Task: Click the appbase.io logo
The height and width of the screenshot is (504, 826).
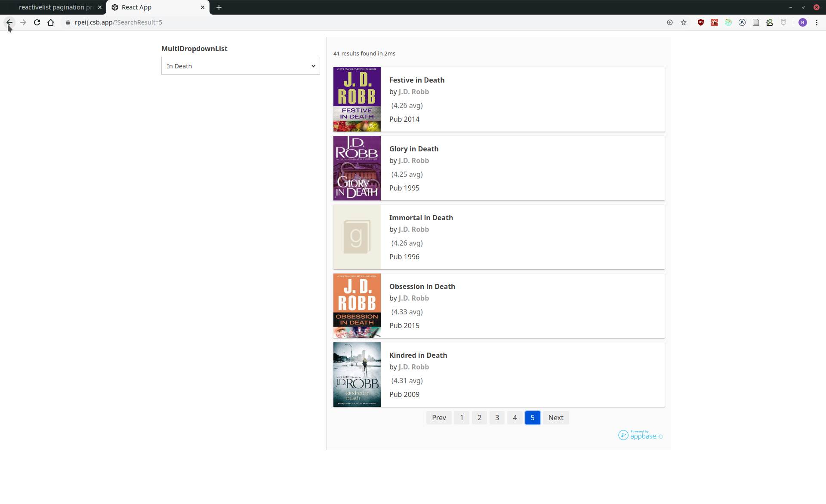Action: [641, 435]
